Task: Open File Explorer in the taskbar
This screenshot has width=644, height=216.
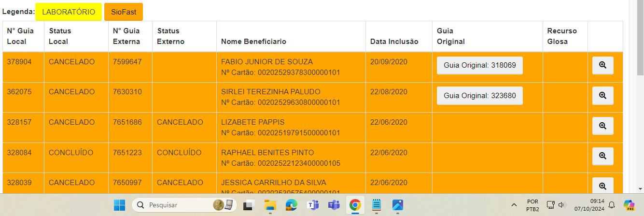Action: pos(270,205)
